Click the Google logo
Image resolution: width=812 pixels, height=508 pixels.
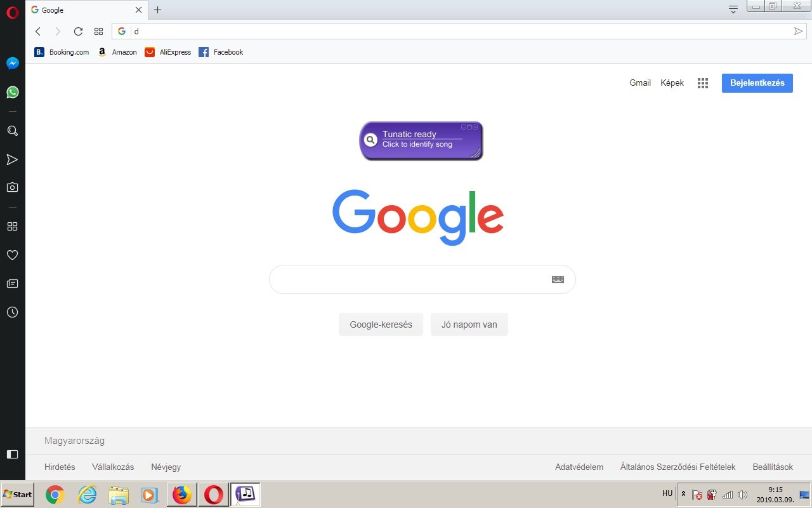418,217
